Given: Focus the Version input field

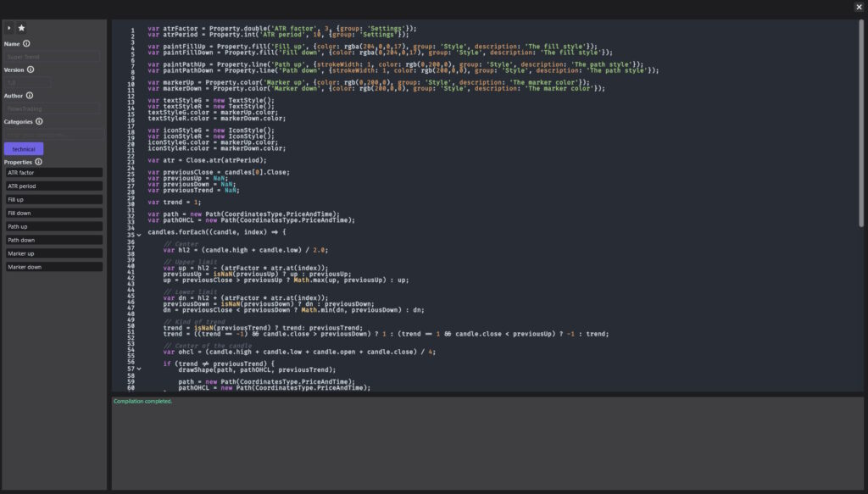Looking at the screenshot, I should click(x=27, y=83).
